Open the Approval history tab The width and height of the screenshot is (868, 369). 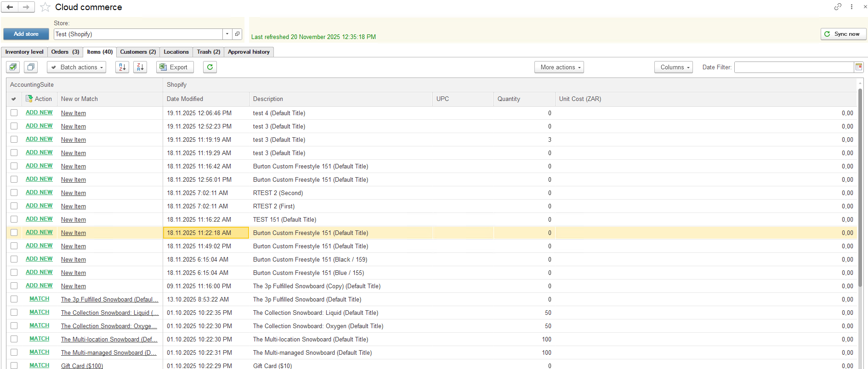point(249,52)
